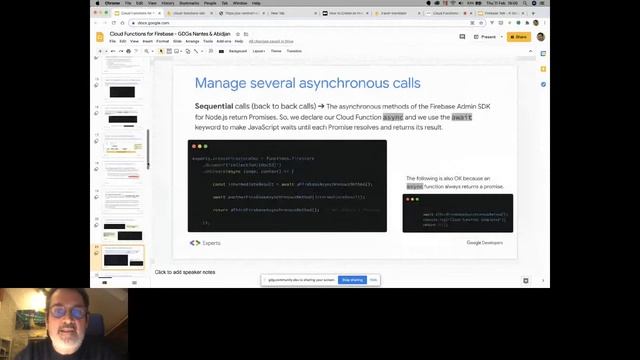Image resolution: width=640 pixels, height=360 pixels.
Task: Bookmark page with address bar star
Action: 481,23
